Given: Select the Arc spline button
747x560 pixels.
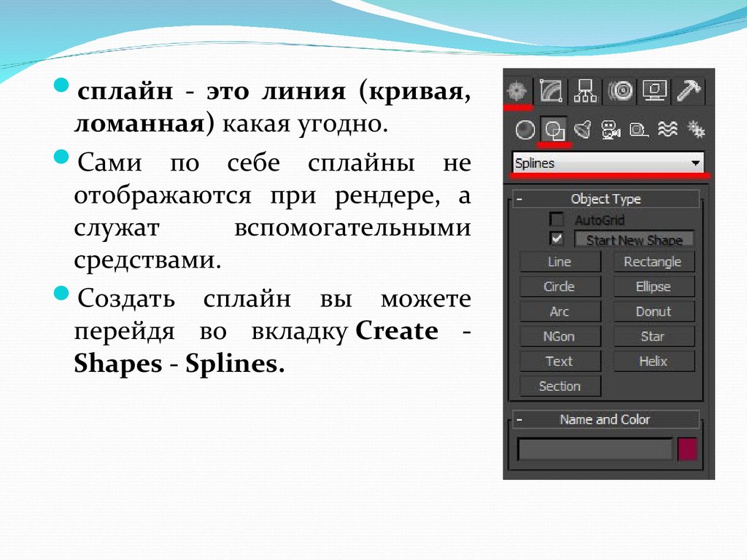Looking at the screenshot, I should [x=560, y=311].
